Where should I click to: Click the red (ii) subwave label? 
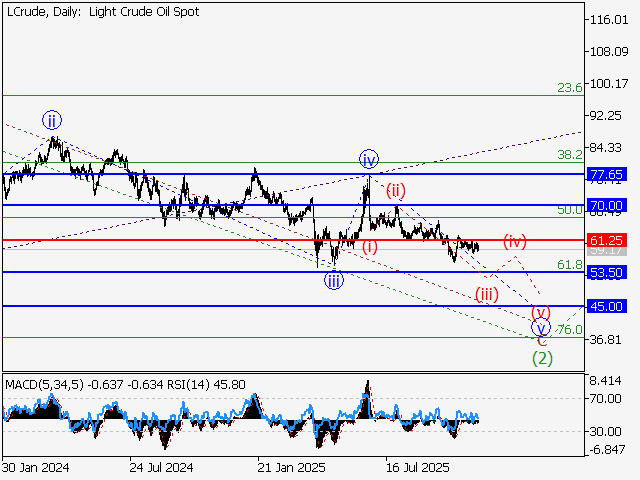click(x=396, y=190)
